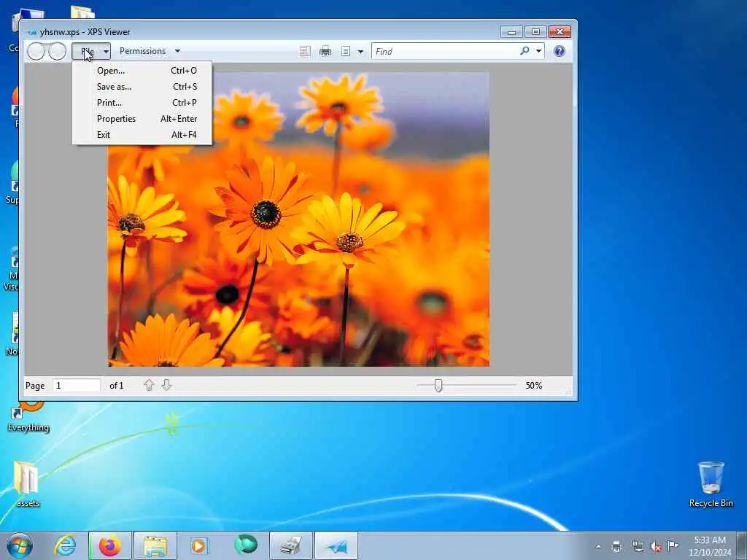Click the Show desktop strip
Screen dimensions: 747x560
pyautogui.click(x=741, y=545)
